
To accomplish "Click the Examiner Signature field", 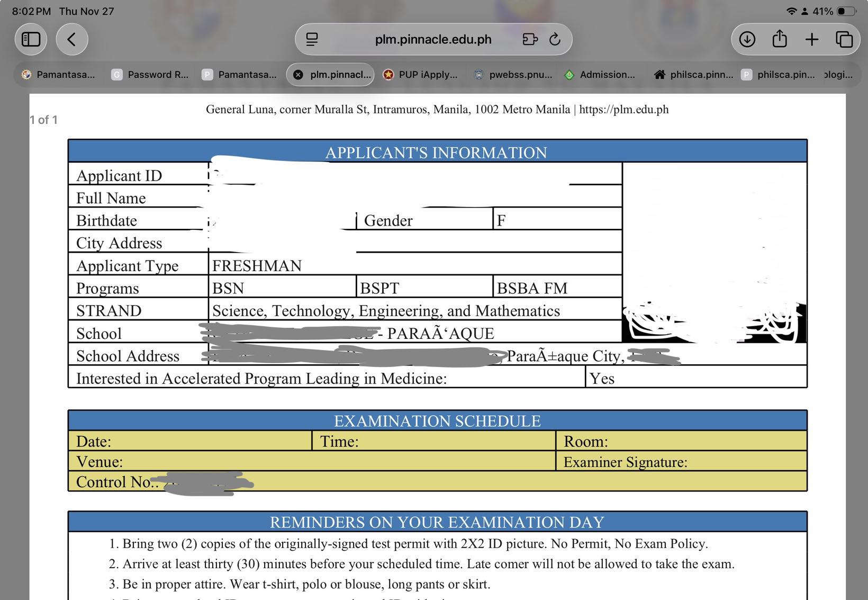I will 682,461.
